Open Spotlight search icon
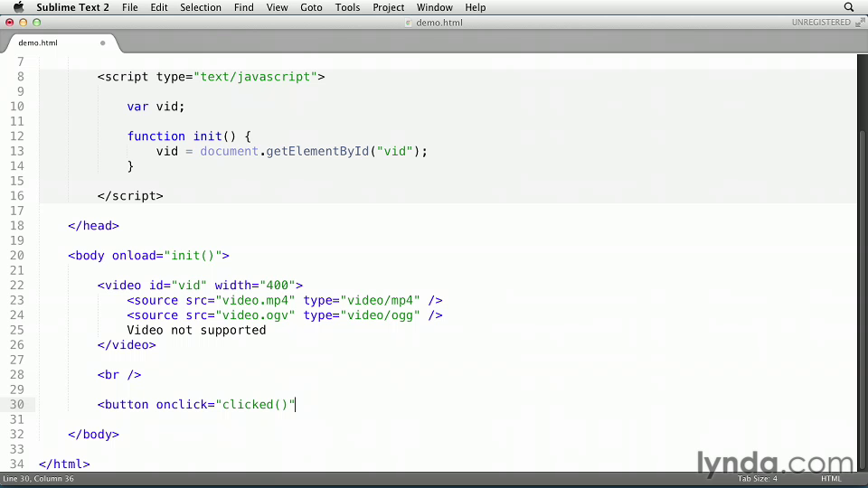 tap(849, 7)
